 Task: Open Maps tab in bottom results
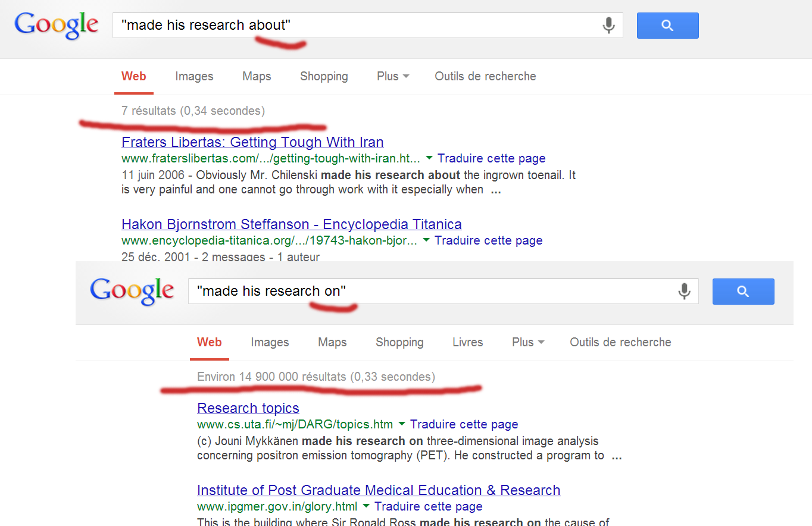tap(332, 343)
